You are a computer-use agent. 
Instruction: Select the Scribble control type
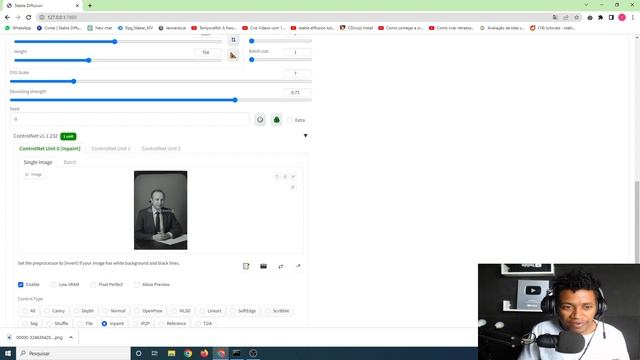click(278, 311)
